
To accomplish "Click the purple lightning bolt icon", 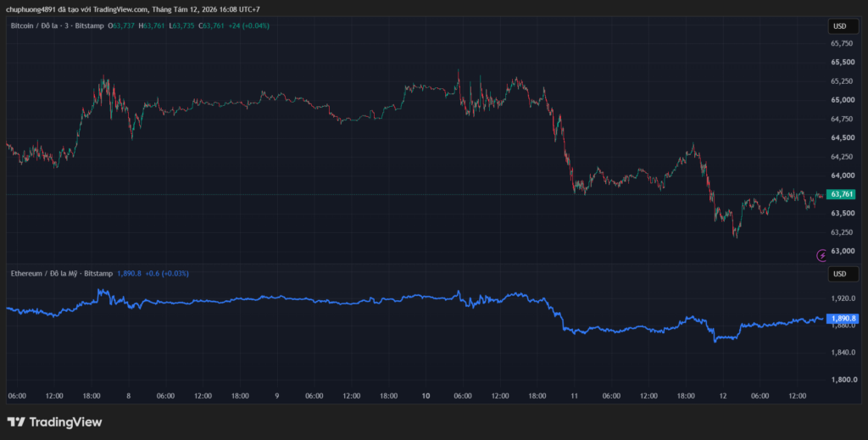I will coord(822,255).
